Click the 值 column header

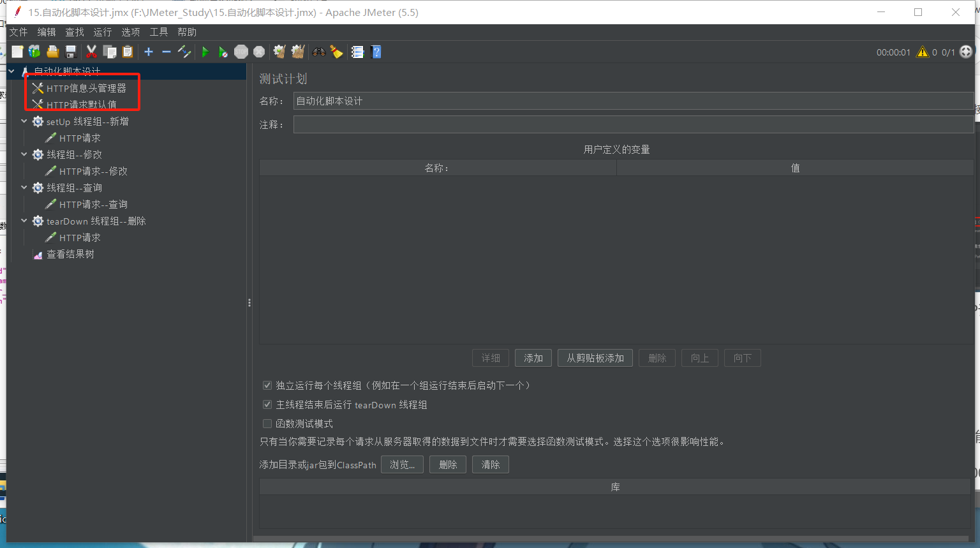pos(795,168)
